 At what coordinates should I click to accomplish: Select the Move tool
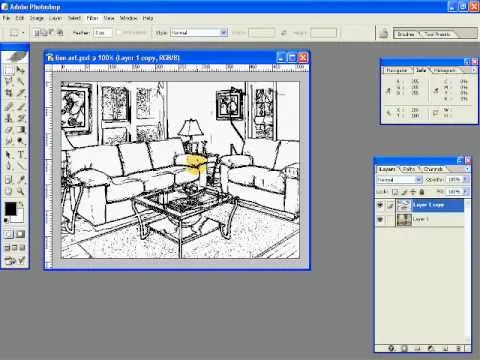point(21,70)
